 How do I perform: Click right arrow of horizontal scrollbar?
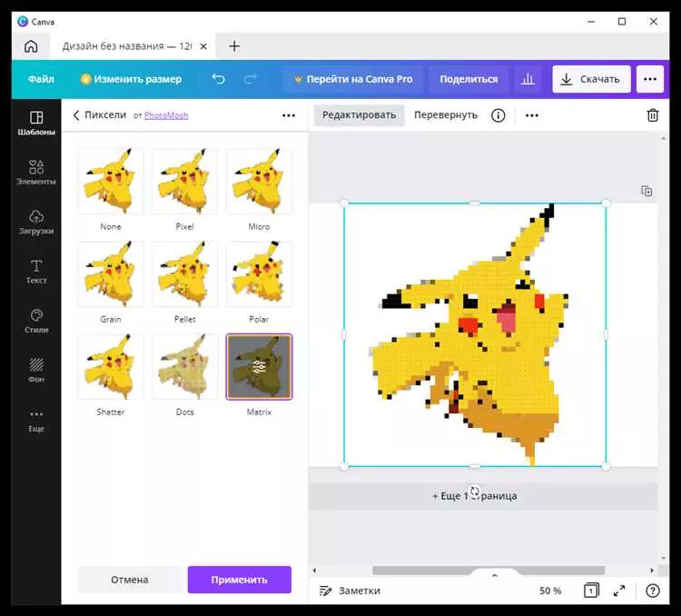(651, 571)
